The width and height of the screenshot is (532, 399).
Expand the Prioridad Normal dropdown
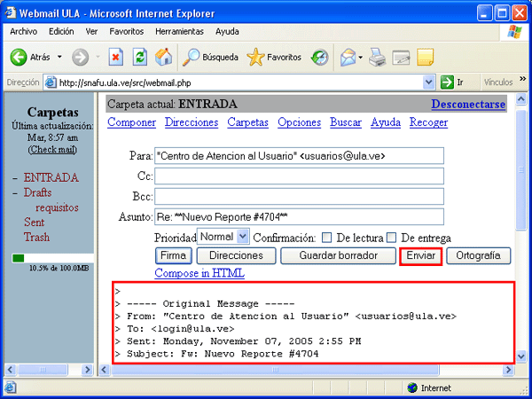point(243,237)
